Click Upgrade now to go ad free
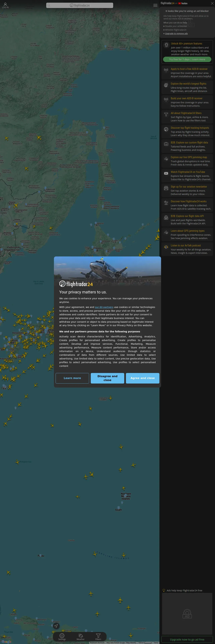This screenshot has height=644, width=215. [187, 639]
